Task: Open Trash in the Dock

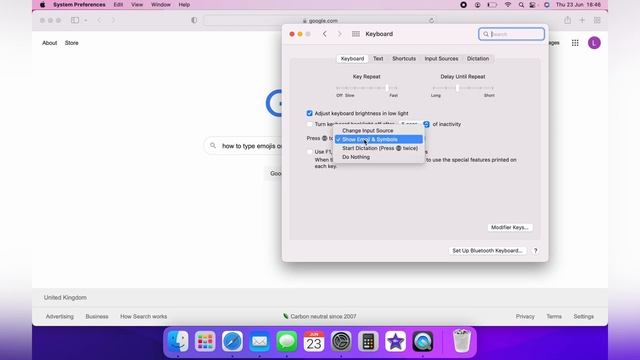Action: [x=462, y=341]
